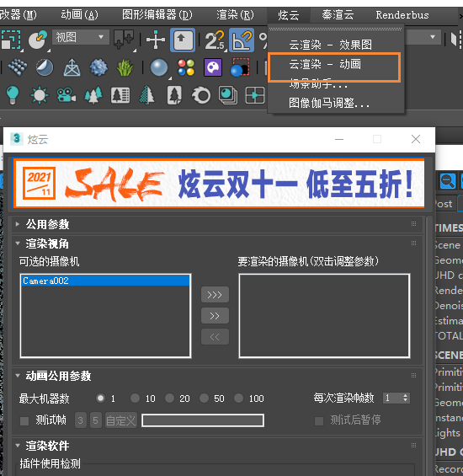This screenshot has height=476, width=463.
Task: Click the four colored dots icon
Action: pos(186,67)
